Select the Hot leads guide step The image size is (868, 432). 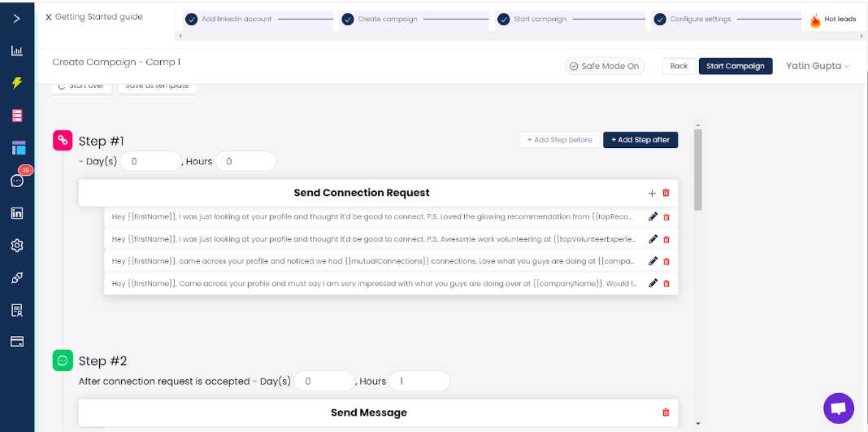click(833, 20)
